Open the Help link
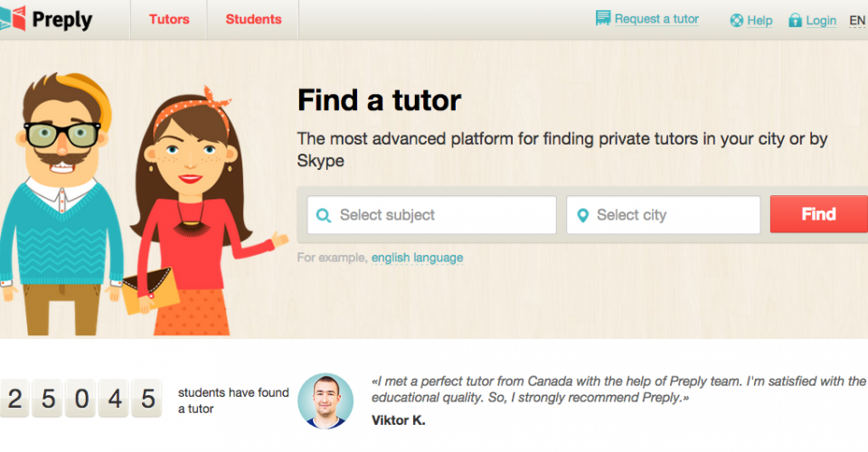868x452 pixels. pos(759,20)
